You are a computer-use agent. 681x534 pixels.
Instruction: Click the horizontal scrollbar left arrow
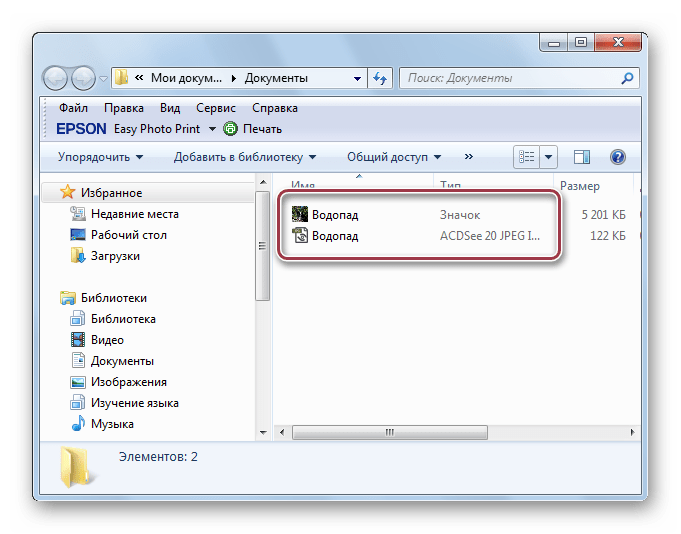tap(282, 432)
